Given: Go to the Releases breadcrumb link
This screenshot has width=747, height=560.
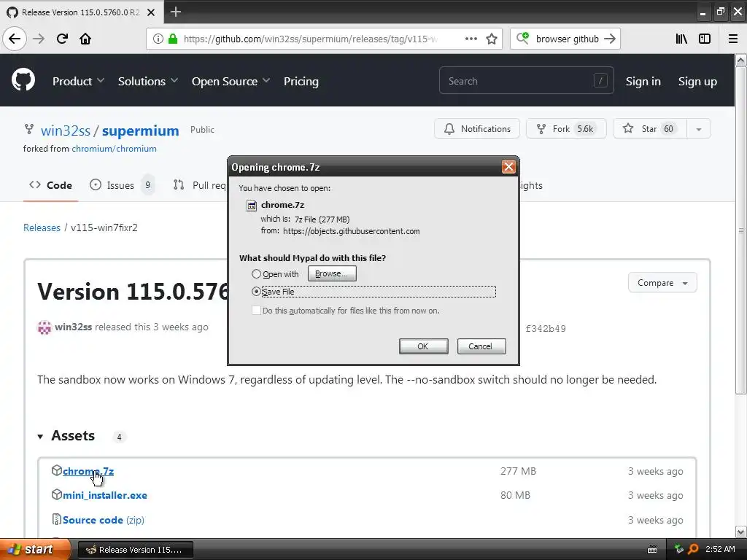Looking at the screenshot, I should pyautogui.click(x=42, y=227).
